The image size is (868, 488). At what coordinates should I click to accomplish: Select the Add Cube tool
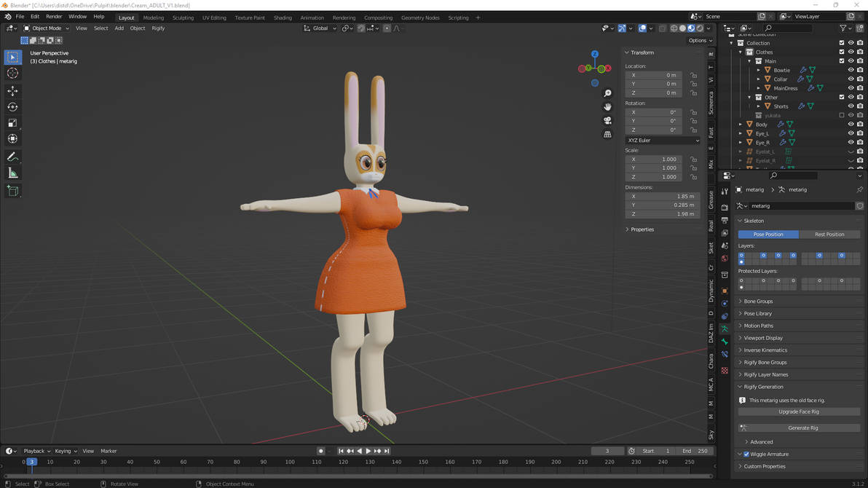coord(12,191)
